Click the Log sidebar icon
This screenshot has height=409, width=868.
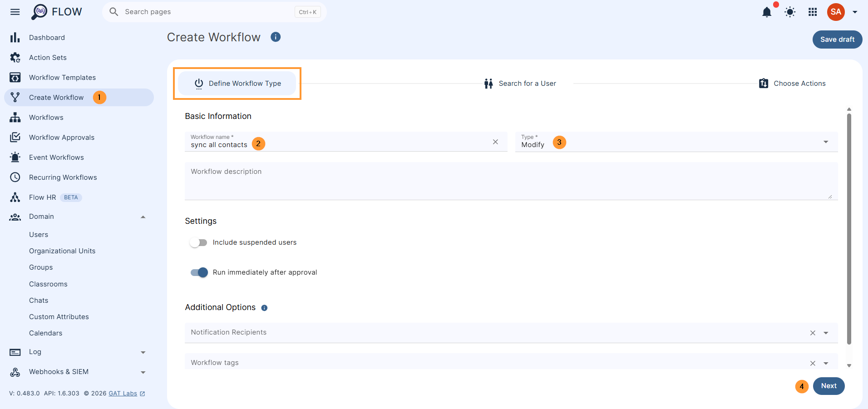[x=15, y=352]
